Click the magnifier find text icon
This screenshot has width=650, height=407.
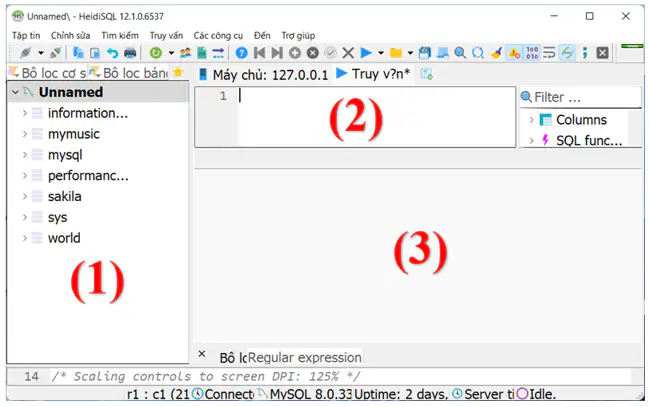[460, 53]
